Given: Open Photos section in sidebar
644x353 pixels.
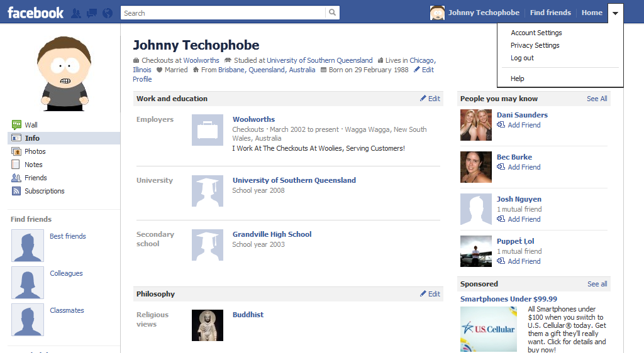Looking at the screenshot, I should click(35, 151).
